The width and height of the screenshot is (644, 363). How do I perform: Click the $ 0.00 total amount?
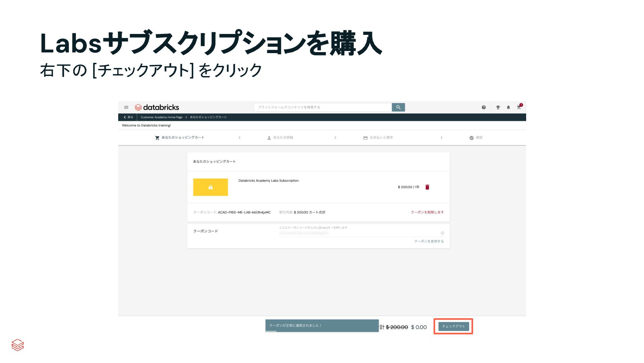(x=419, y=327)
